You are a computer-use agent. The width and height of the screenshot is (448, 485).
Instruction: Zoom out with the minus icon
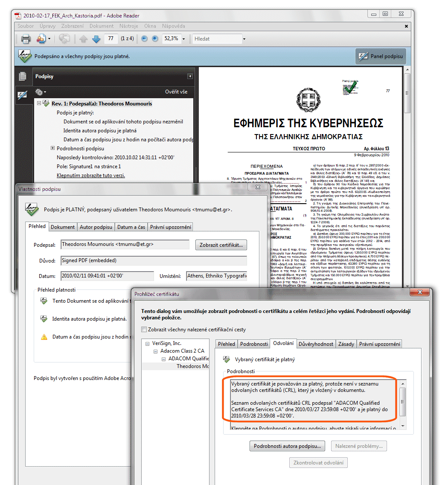pyautogui.click(x=144, y=39)
